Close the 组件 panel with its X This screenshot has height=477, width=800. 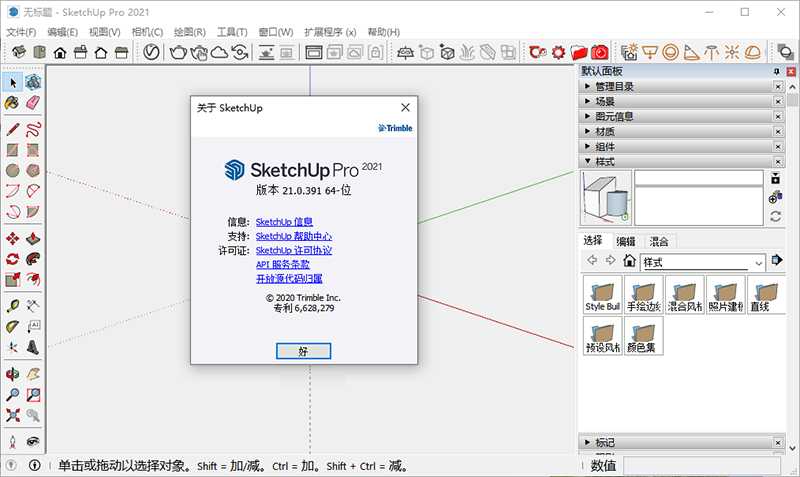click(x=778, y=147)
